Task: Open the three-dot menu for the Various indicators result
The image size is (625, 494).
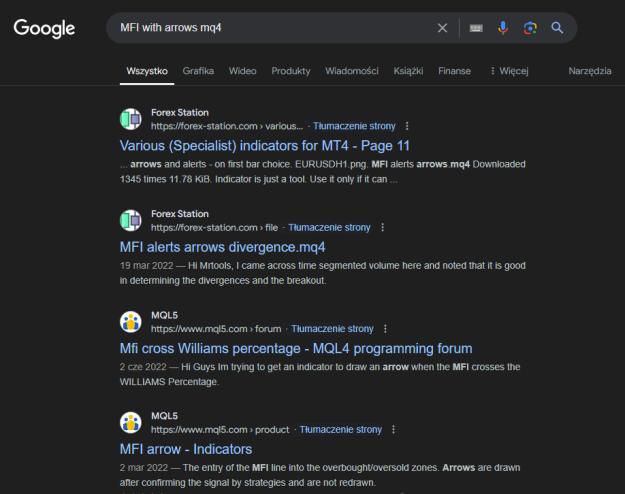Action: 407,126
